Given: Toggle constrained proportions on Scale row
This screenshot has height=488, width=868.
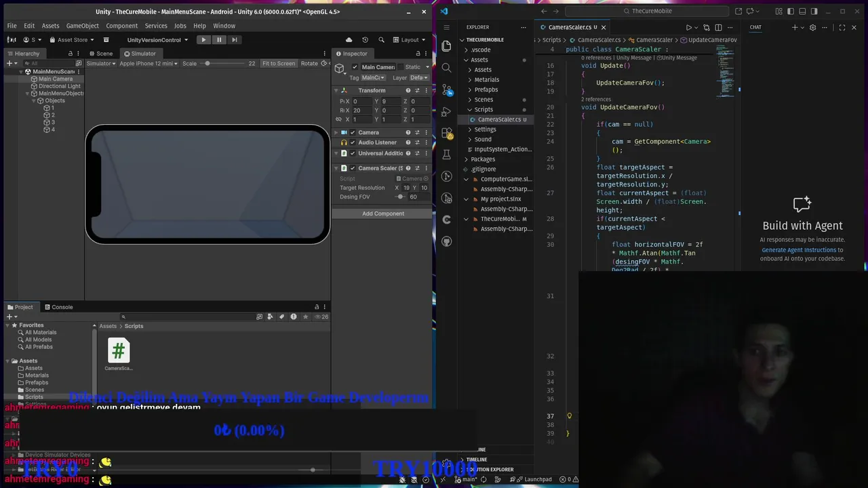Looking at the screenshot, I should (338, 119).
